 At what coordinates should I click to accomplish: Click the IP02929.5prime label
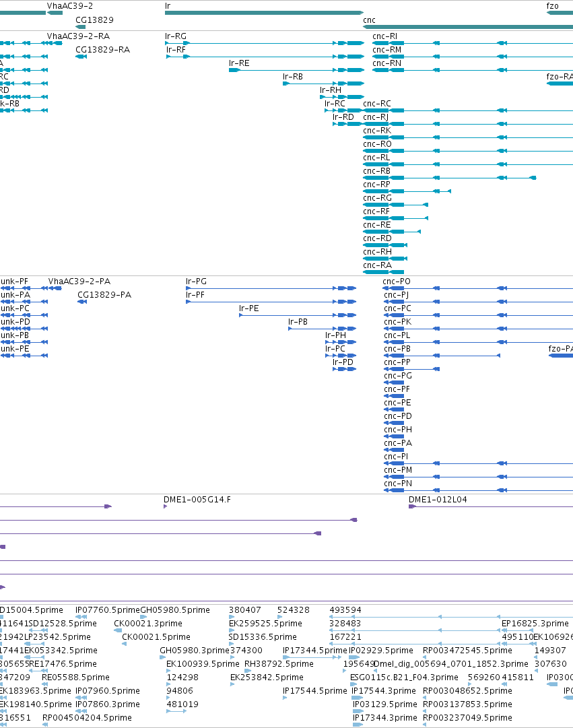pos(380,651)
